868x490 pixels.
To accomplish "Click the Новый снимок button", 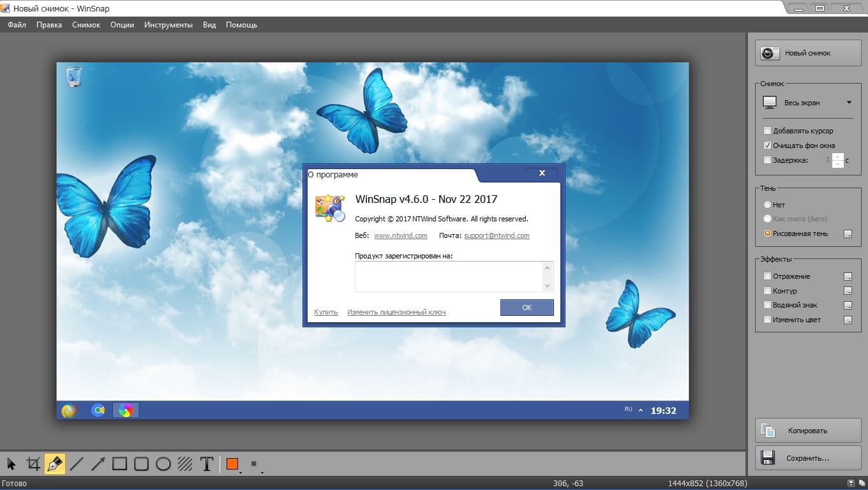I will point(808,54).
